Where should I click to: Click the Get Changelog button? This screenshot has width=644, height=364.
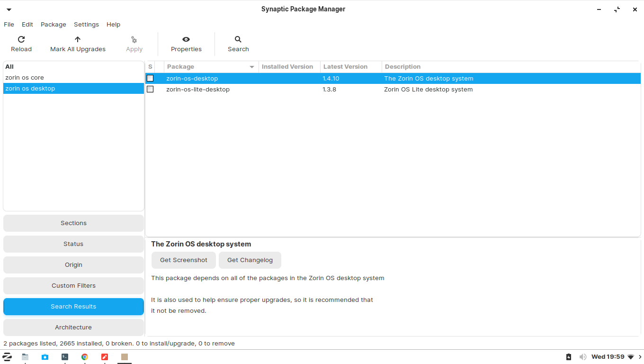pyautogui.click(x=250, y=260)
